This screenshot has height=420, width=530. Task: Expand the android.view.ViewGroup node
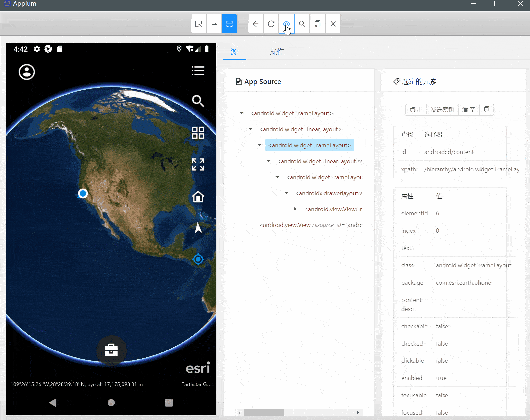[x=295, y=209]
